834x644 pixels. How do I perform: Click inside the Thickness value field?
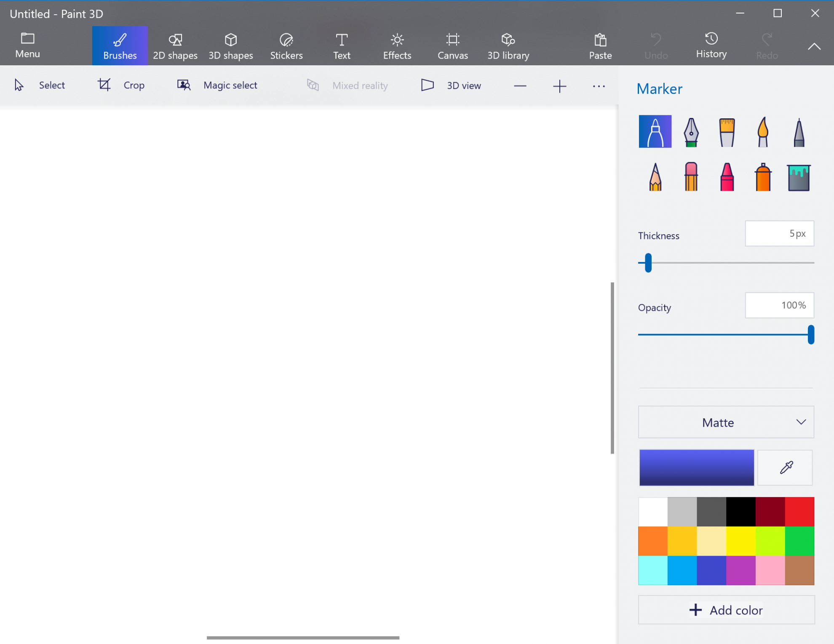[779, 233]
